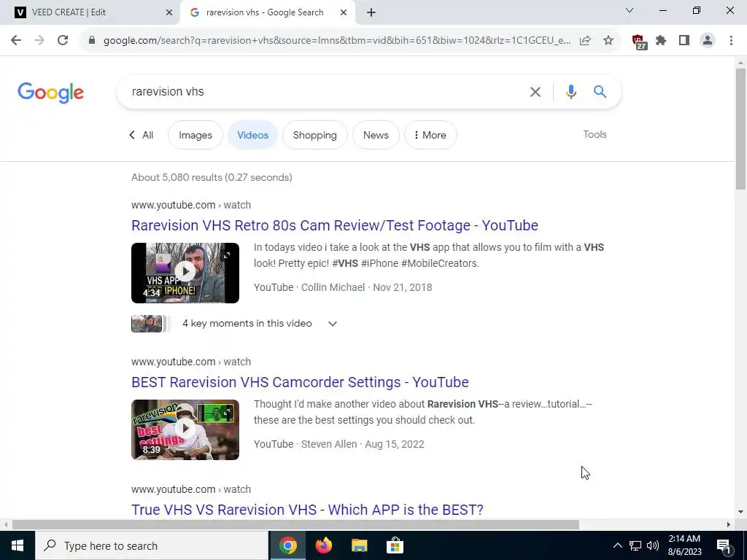Image resolution: width=747 pixels, height=560 pixels.
Task: Click the Steven Allen channel text
Action: point(329,444)
